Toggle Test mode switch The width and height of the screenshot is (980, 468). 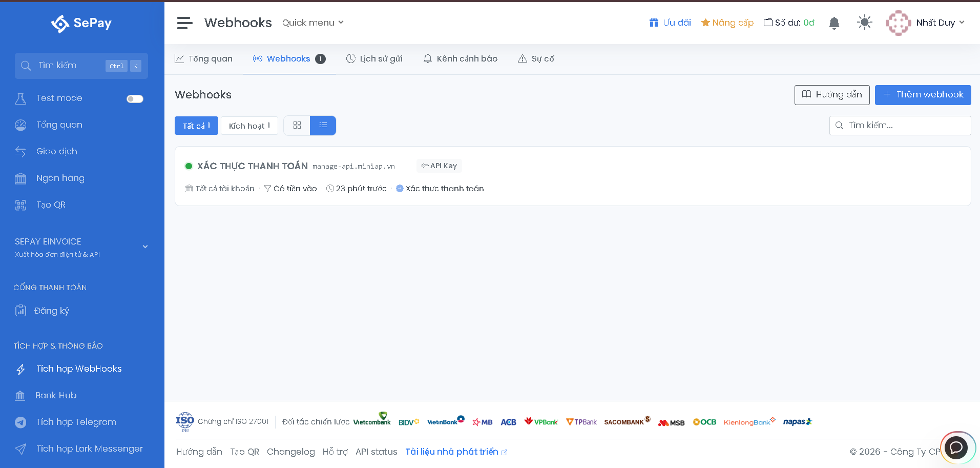(135, 99)
